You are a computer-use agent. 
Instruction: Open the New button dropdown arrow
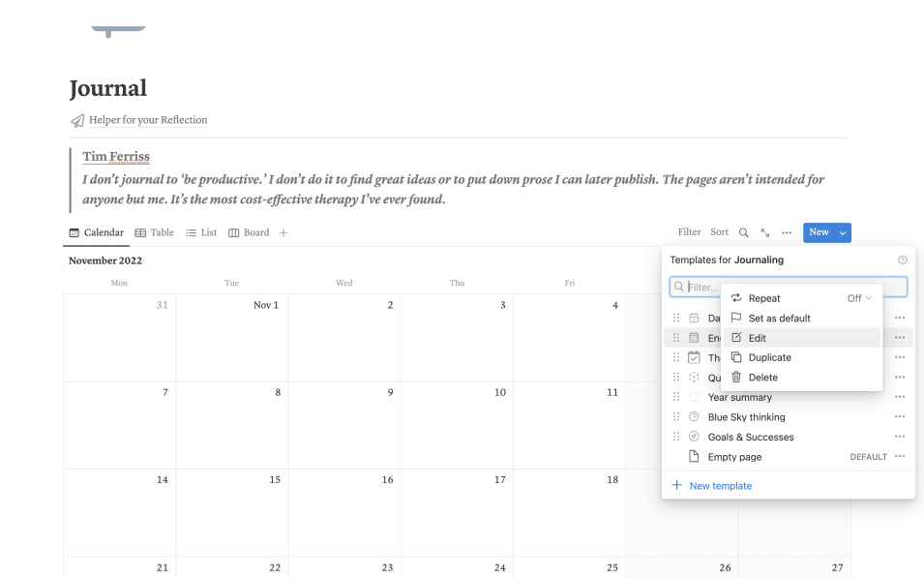[843, 232]
